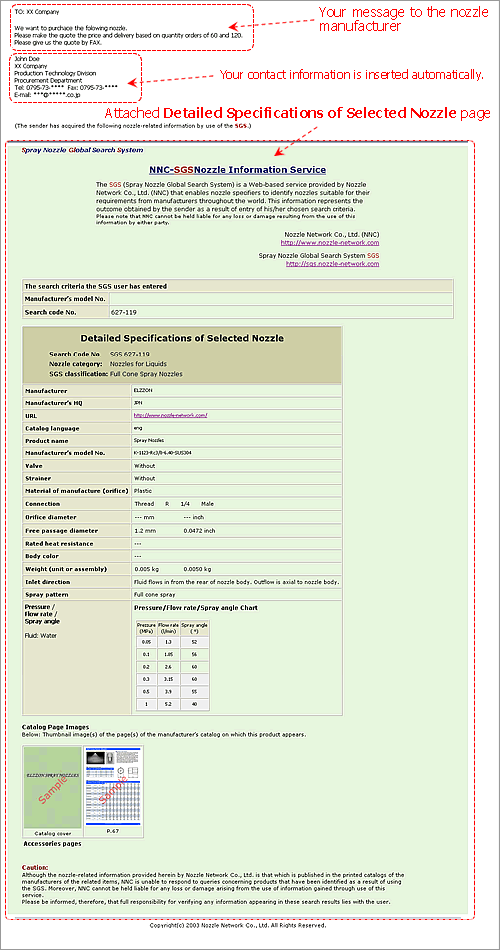
Task: Select the weight value 0.0050 kg
Action: point(197,569)
